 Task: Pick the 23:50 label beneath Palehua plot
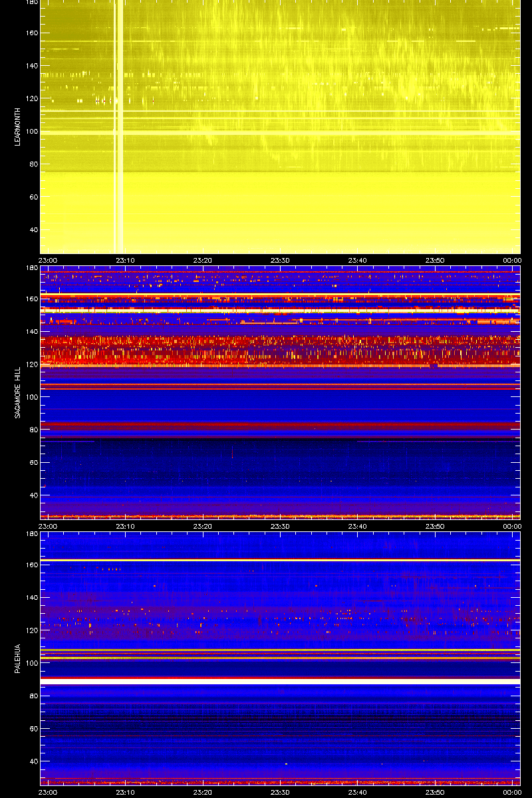pos(434,793)
